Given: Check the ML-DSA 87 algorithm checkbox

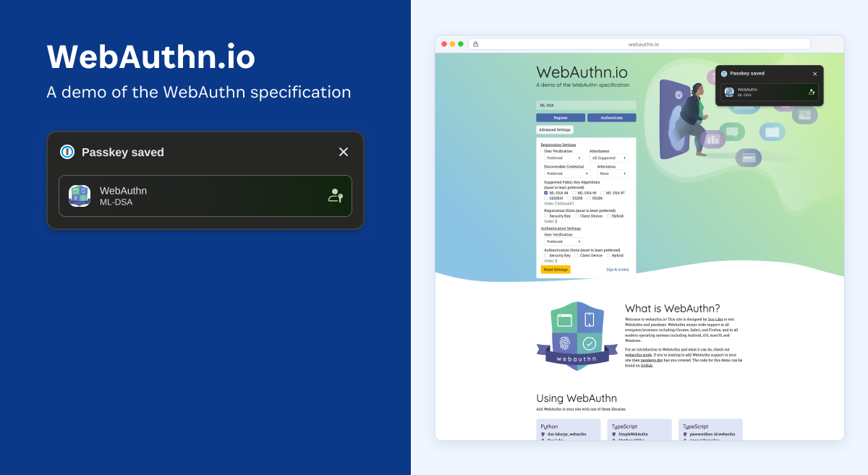Looking at the screenshot, I should tap(603, 193).
